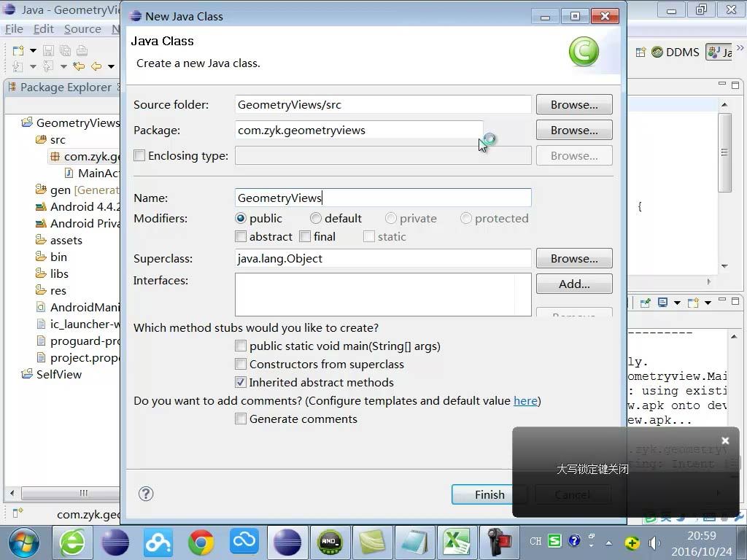The width and height of the screenshot is (747, 560).
Task: Open the Edit menu in Eclipse
Action: [43, 29]
